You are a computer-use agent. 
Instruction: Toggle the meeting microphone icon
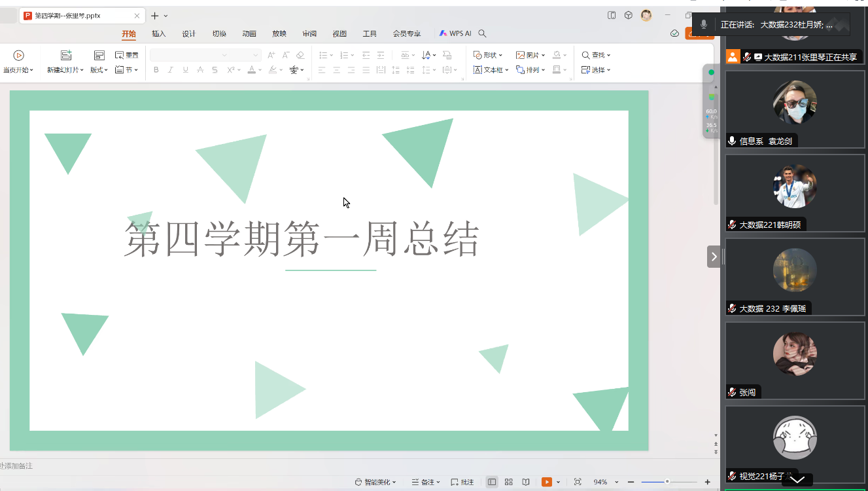(x=704, y=24)
